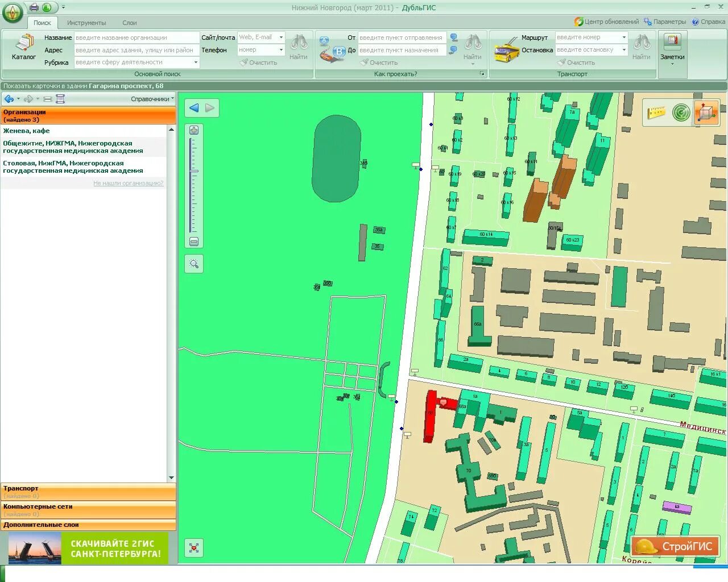Image resolution: width=728 pixels, height=582 pixels.
Task: Click the fit-to-screen map extent icon
Action: pos(194,548)
